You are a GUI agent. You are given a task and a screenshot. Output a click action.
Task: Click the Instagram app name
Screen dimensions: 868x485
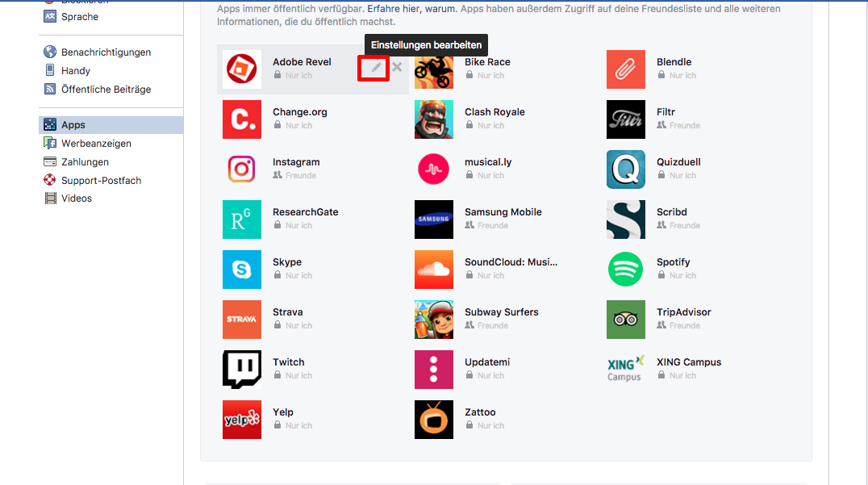(296, 162)
